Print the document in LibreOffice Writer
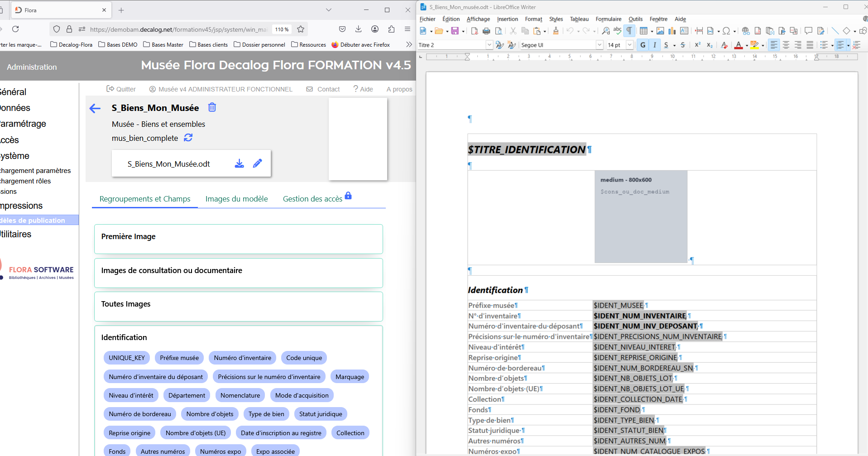868x456 pixels. (486, 31)
